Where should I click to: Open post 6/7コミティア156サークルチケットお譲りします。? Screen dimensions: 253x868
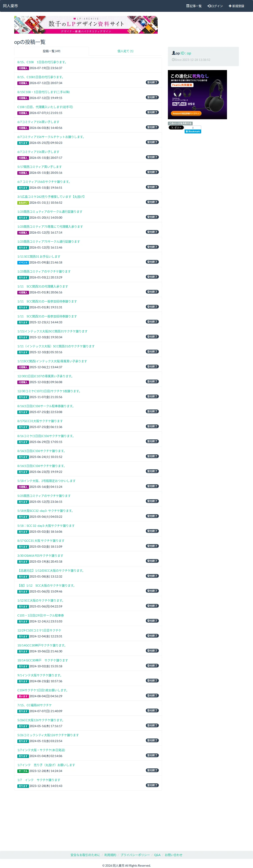(51, 137)
